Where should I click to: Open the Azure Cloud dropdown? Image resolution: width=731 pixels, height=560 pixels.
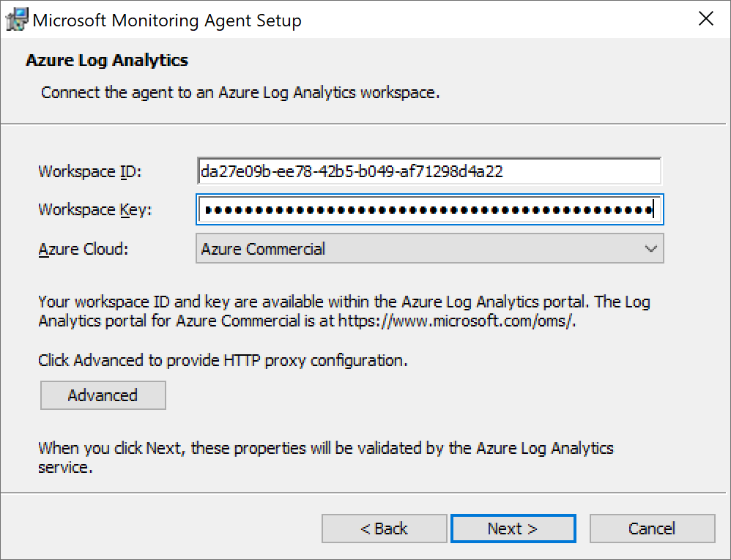pos(430,249)
